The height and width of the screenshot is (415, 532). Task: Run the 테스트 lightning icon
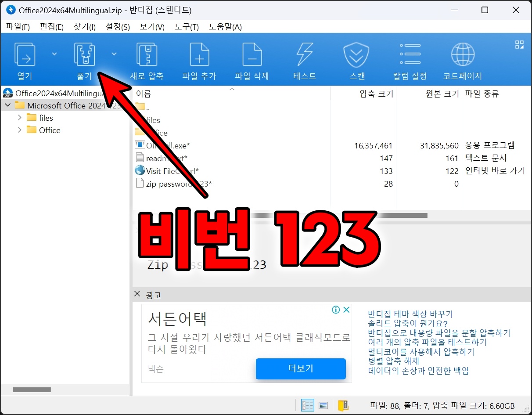pos(305,54)
